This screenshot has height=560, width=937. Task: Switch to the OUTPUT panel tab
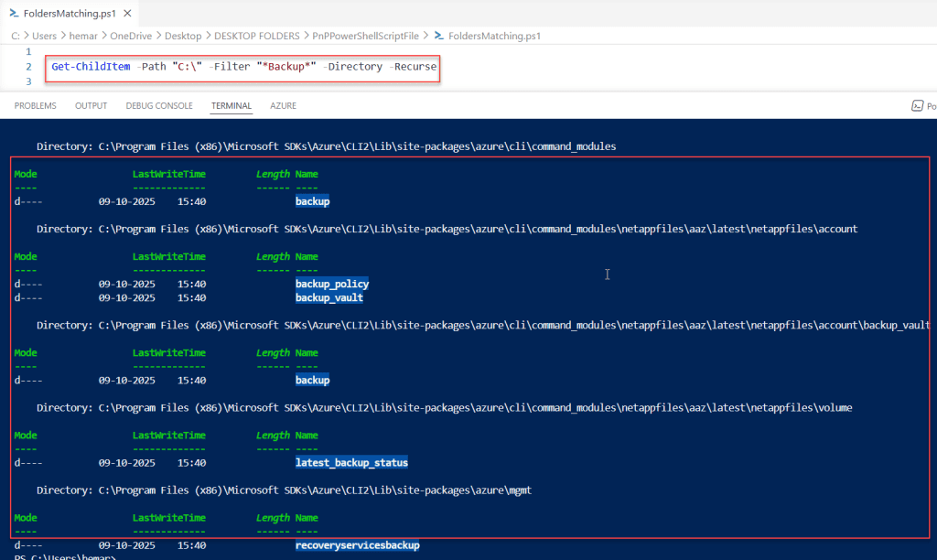tap(91, 106)
